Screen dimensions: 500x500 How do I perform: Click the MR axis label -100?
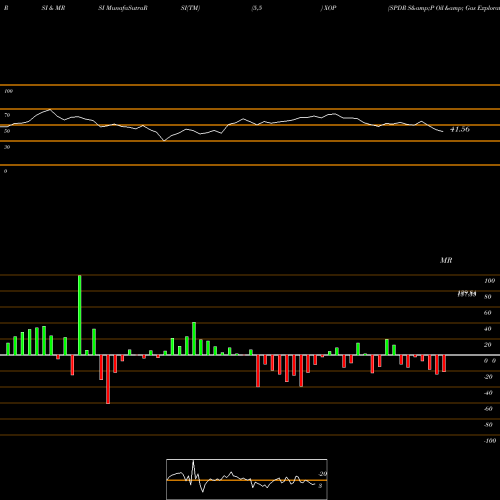(x=489, y=441)
